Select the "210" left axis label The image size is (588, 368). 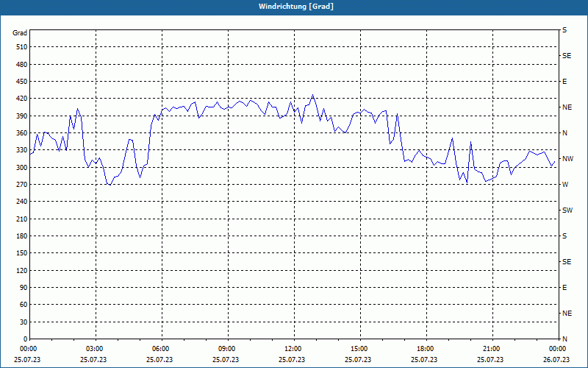pyautogui.click(x=22, y=219)
